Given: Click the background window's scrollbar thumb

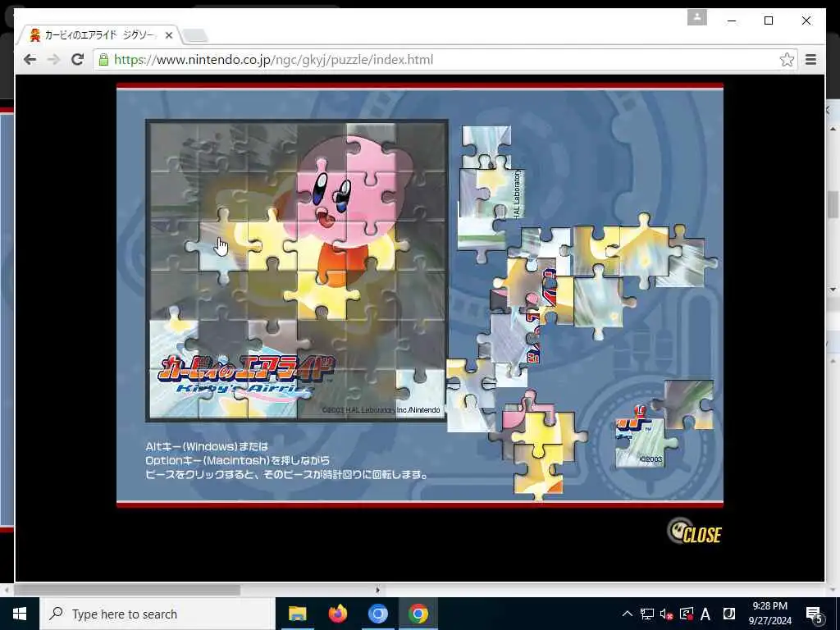Looking at the screenshot, I should [x=833, y=204].
